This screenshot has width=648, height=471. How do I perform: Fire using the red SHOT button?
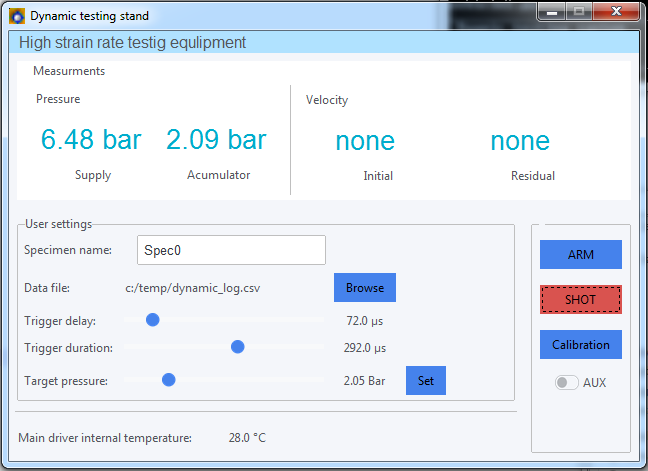(580, 300)
